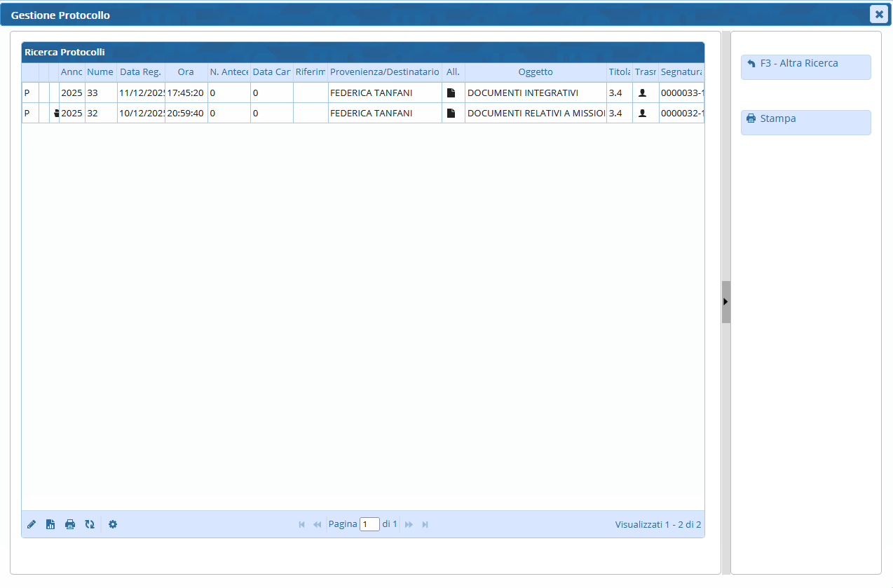Click the F3 - Altra Ricerca button

pos(805,67)
